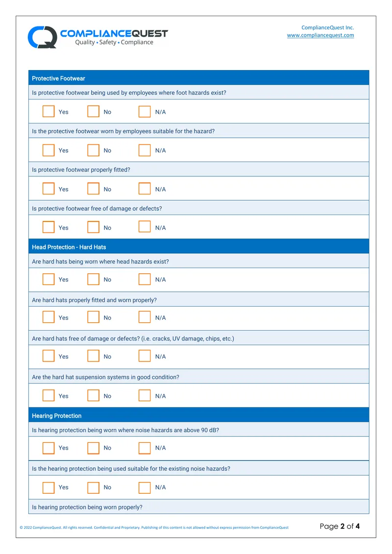Check N/A for footwear used where hazards exist
The width and height of the screenshot is (392, 554).
pyautogui.click(x=145, y=111)
